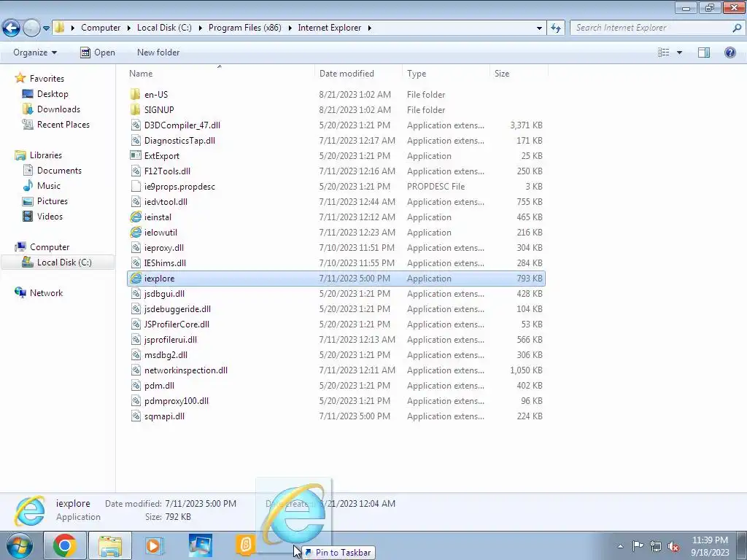The image size is (747, 560).
Task: Select the SIGNUP folder icon
Action: click(136, 109)
